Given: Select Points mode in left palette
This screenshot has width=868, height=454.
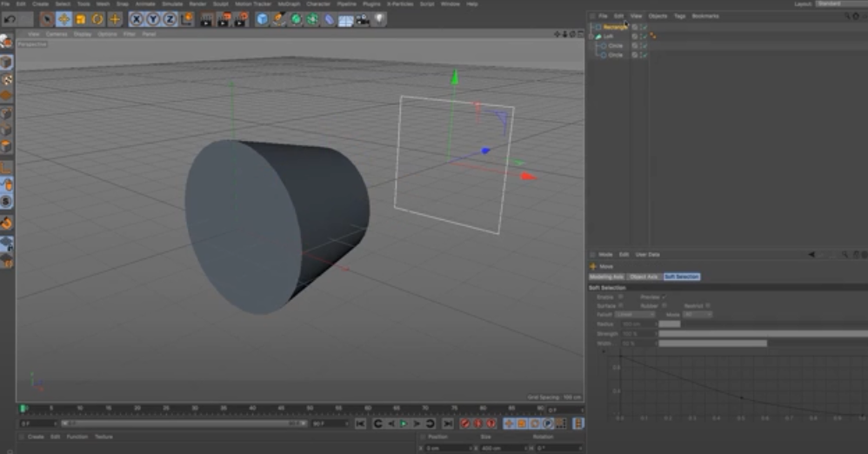Looking at the screenshot, I should click(x=6, y=113).
